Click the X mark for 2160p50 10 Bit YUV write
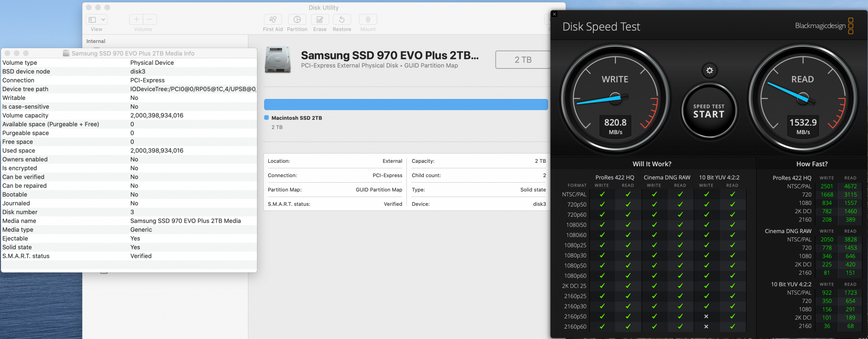Screen dimensions: 868x339 pyautogui.click(x=706, y=316)
